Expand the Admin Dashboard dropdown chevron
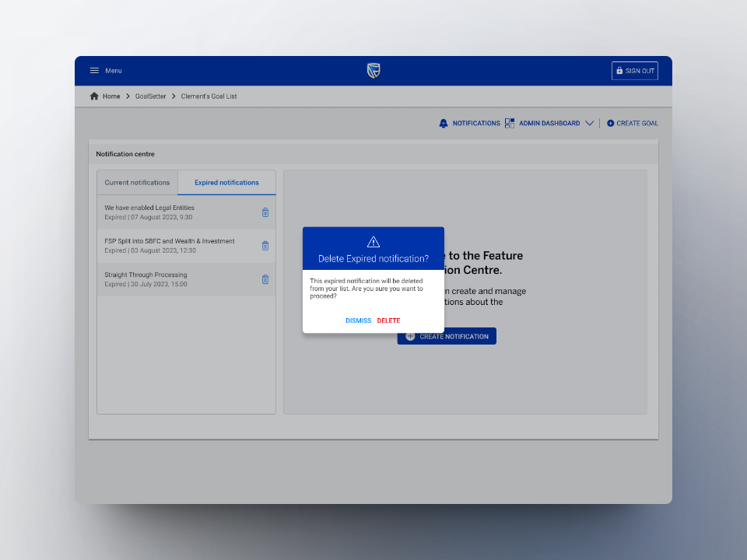 (589, 124)
